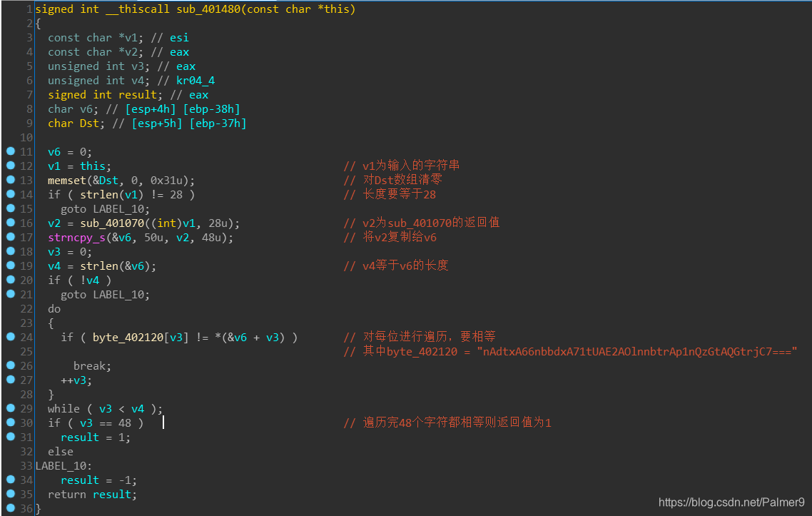
Task: Click memset on line 13
Action: [x=67, y=181]
